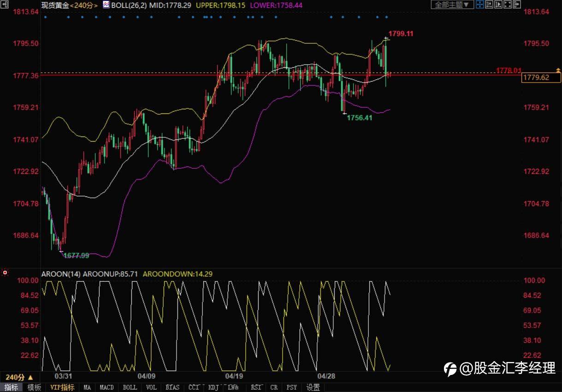Switch to the 模板 tab
This screenshot has width=562, height=392.
[34, 387]
